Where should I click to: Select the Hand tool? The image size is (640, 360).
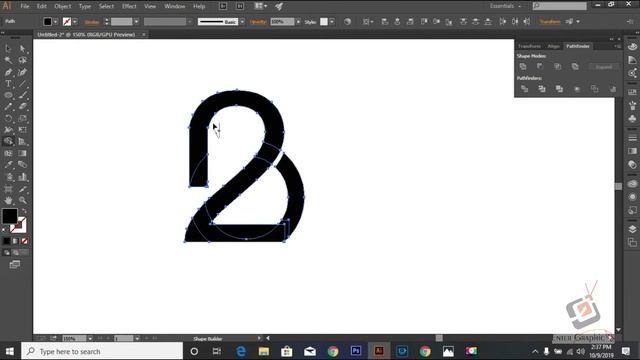pos(8,200)
